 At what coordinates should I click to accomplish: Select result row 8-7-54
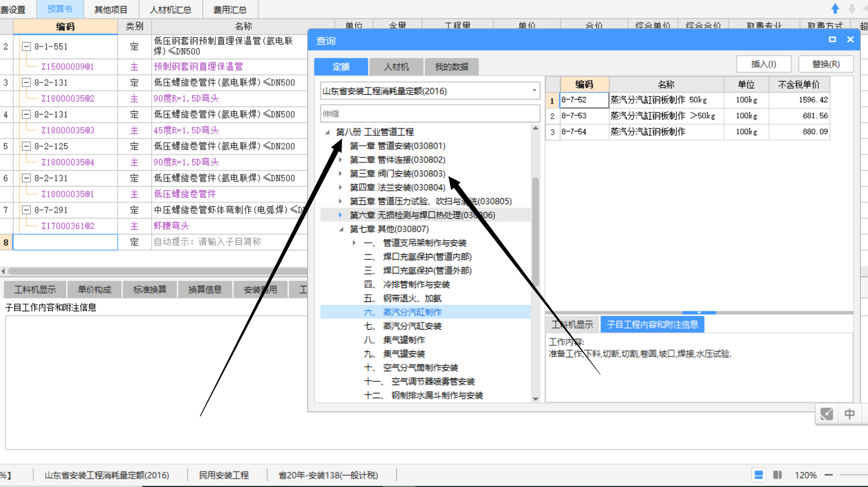click(688, 132)
